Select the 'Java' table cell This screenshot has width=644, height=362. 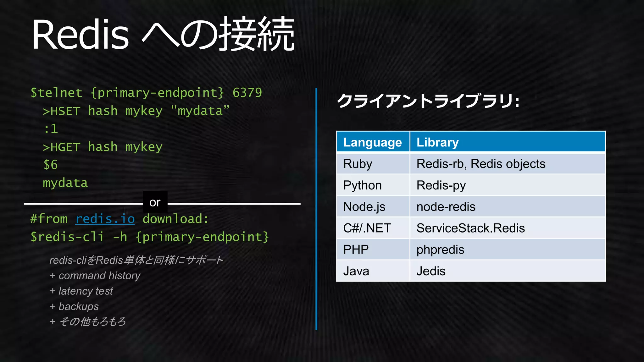373,271
